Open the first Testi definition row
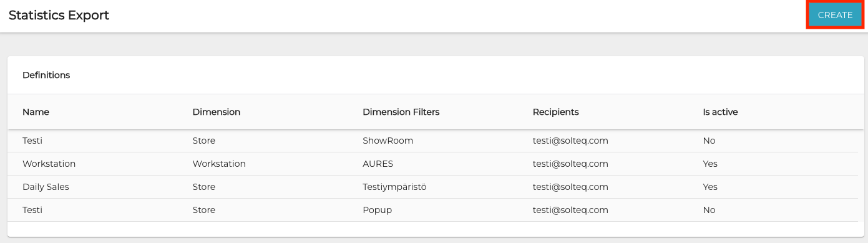Screen dimensions: 868x243 (x=433, y=141)
